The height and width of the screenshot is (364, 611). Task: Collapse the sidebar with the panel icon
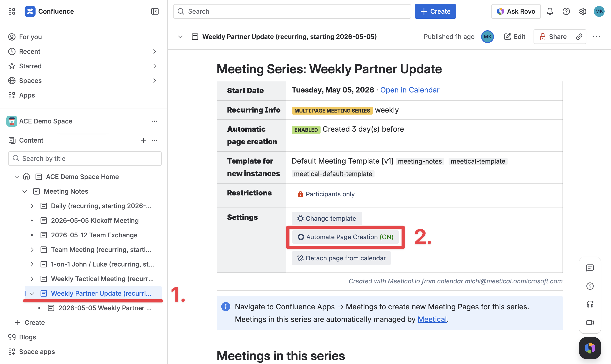coord(155,11)
